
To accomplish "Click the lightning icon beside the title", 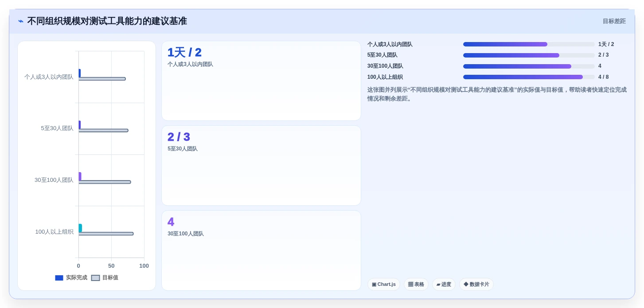I will pos(21,21).
